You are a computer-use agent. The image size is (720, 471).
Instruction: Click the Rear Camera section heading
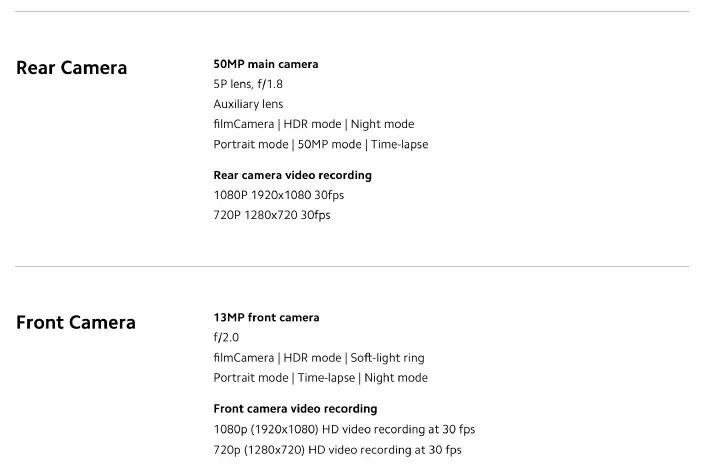(72, 68)
